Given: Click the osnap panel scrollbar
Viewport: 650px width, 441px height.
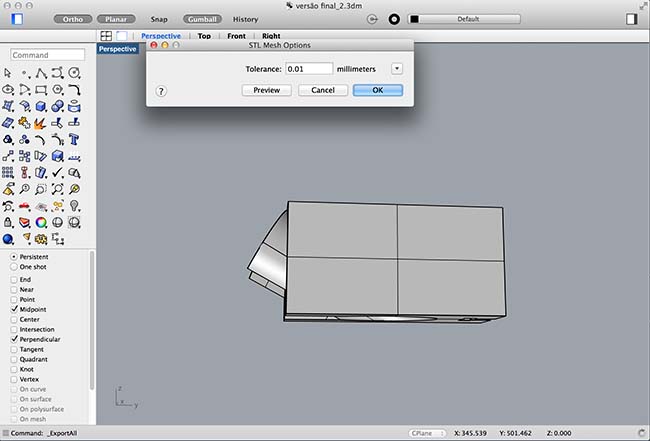Looking at the screenshot, I should [x=92, y=319].
